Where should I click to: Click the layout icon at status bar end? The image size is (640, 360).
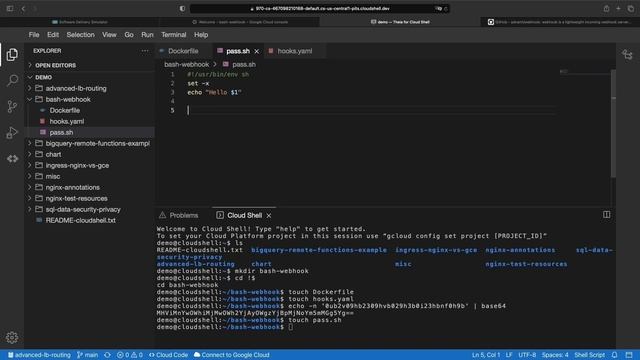(629, 355)
